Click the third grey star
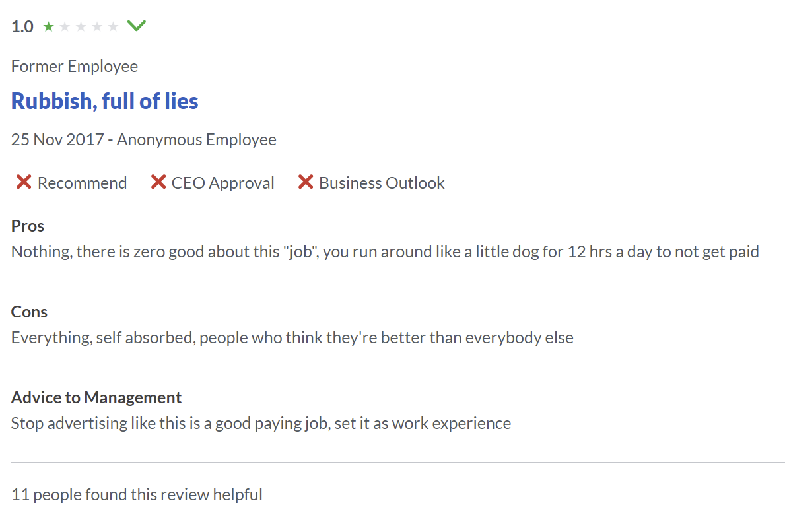Viewport: 785px width, 532px height. (81, 26)
